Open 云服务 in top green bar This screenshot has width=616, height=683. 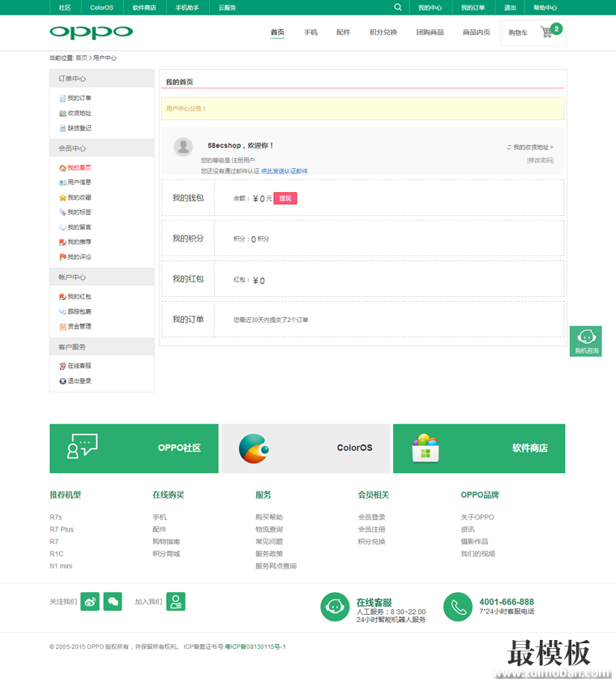pyautogui.click(x=227, y=7)
